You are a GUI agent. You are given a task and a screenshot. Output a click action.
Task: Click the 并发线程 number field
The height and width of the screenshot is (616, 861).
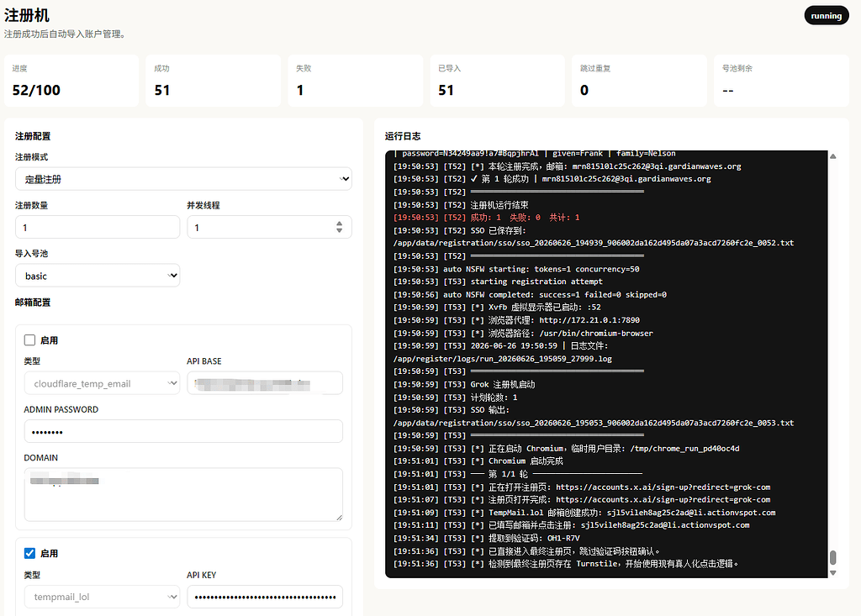pyautogui.click(x=269, y=227)
